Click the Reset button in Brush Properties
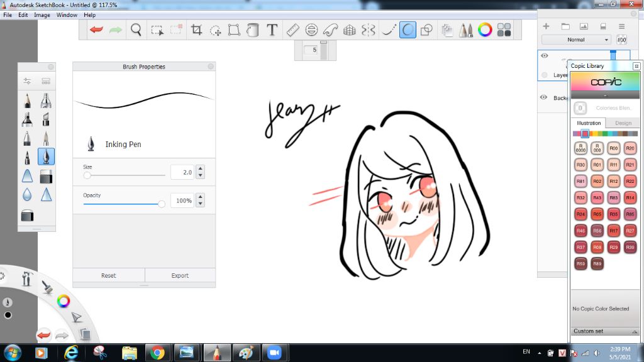 click(x=108, y=275)
